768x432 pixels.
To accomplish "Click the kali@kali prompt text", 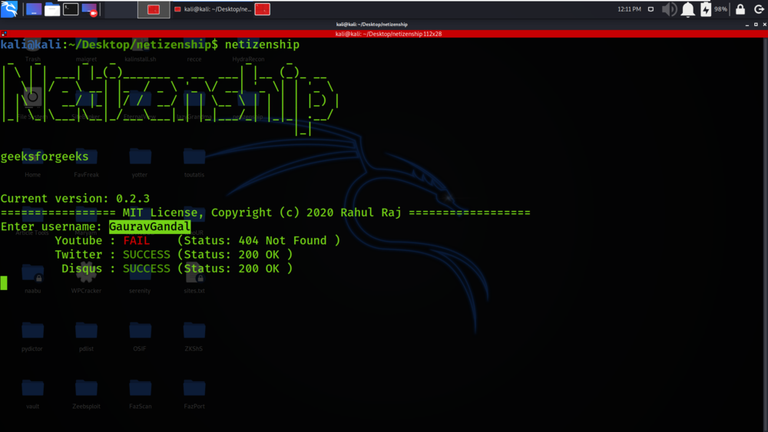I will coord(31,45).
